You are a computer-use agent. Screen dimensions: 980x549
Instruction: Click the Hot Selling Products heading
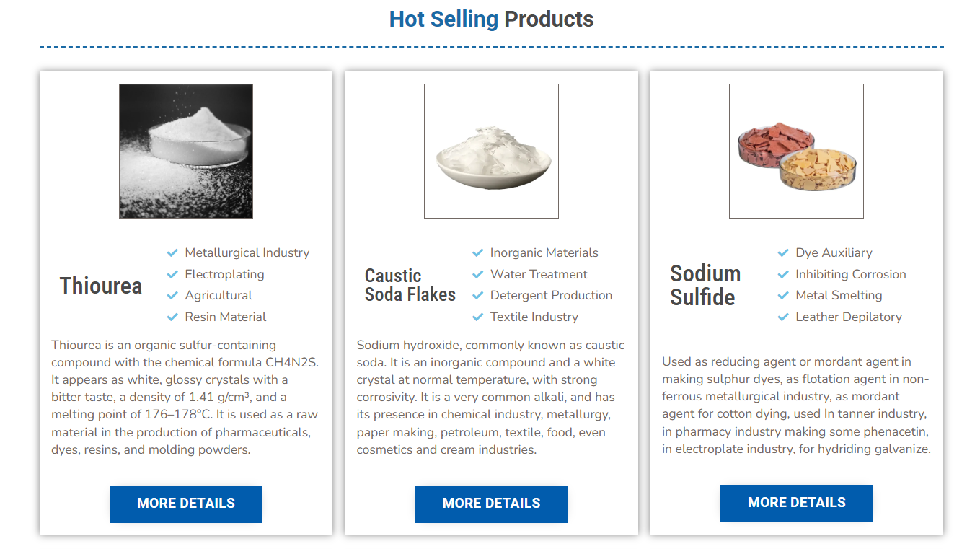click(x=491, y=19)
